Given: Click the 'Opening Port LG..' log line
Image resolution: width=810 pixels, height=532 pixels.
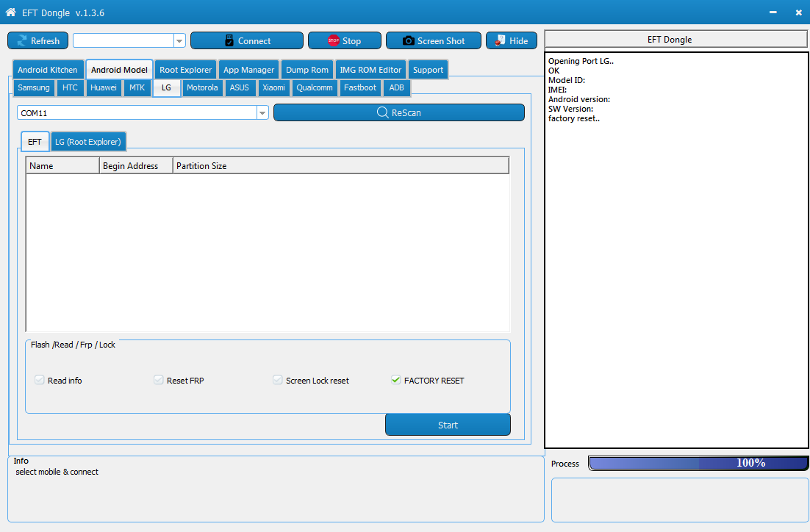Looking at the screenshot, I should pos(581,61).
